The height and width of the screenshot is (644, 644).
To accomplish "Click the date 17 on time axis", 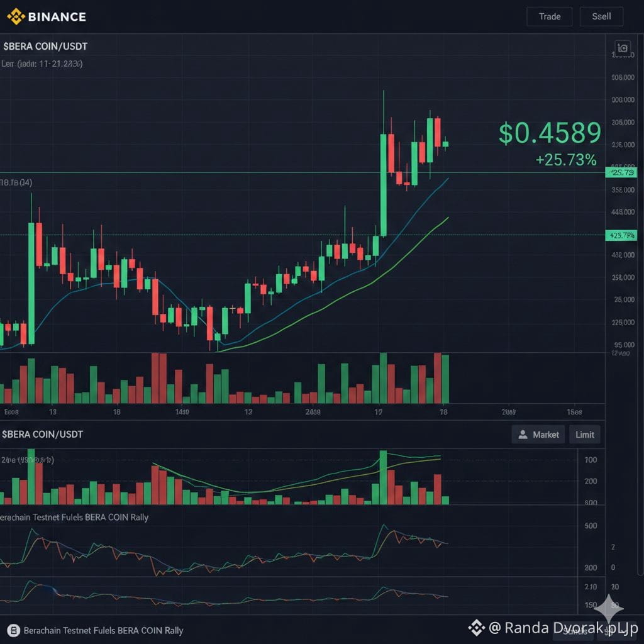I will (x=378, y=412).
